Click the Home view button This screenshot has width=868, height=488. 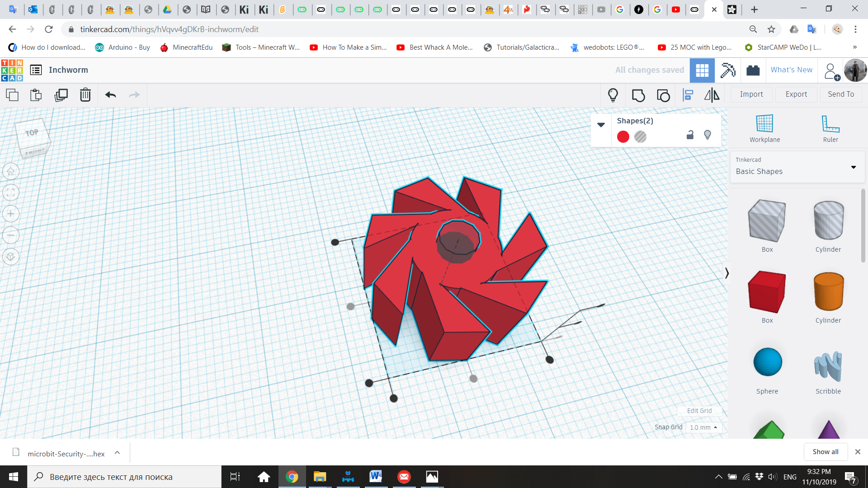(11, 171)
